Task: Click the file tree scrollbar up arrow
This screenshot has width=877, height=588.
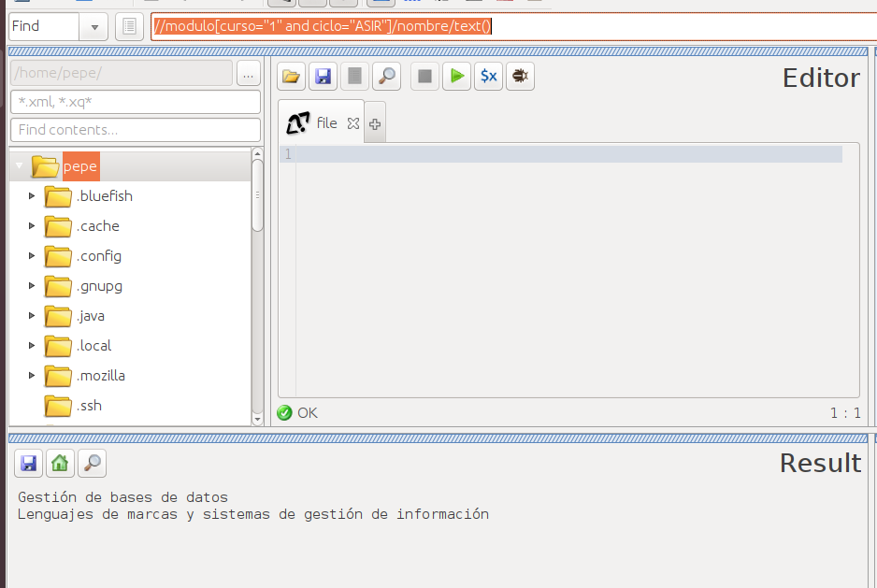Action: (257, 153)
